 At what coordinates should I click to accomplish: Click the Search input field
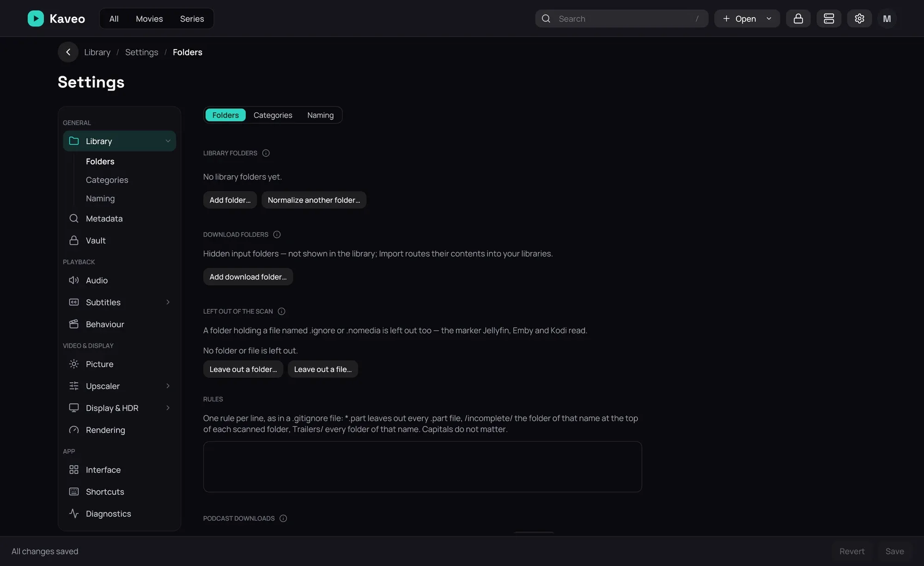(x=621, y=18)
